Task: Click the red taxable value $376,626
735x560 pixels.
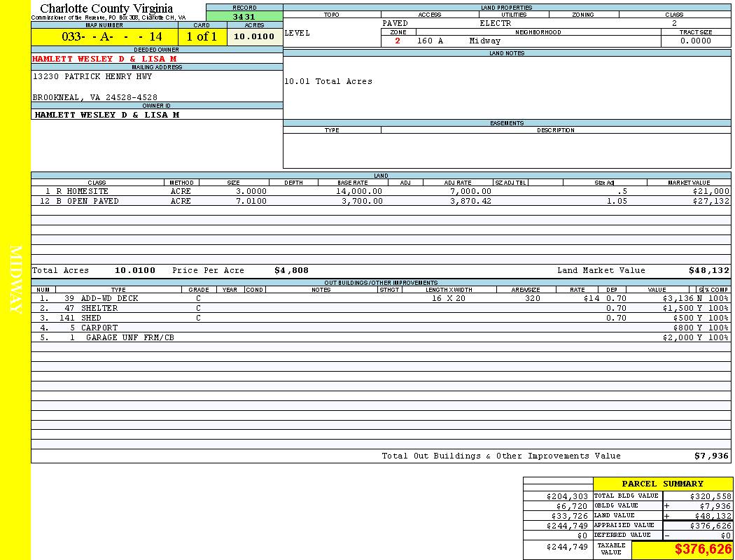Action: tap(703, 549)
